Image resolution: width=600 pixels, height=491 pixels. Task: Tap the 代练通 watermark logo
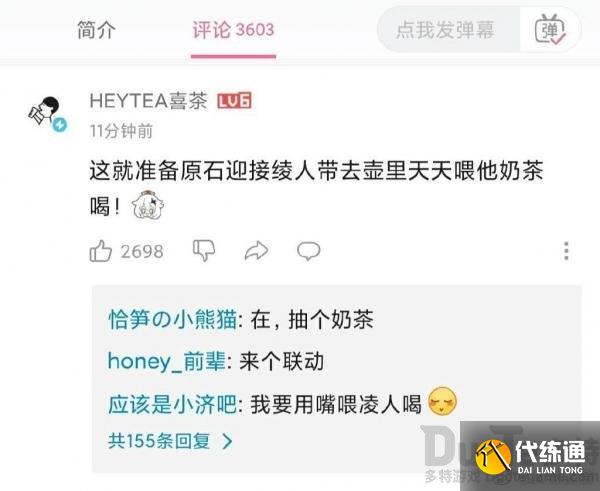point(530,456)
